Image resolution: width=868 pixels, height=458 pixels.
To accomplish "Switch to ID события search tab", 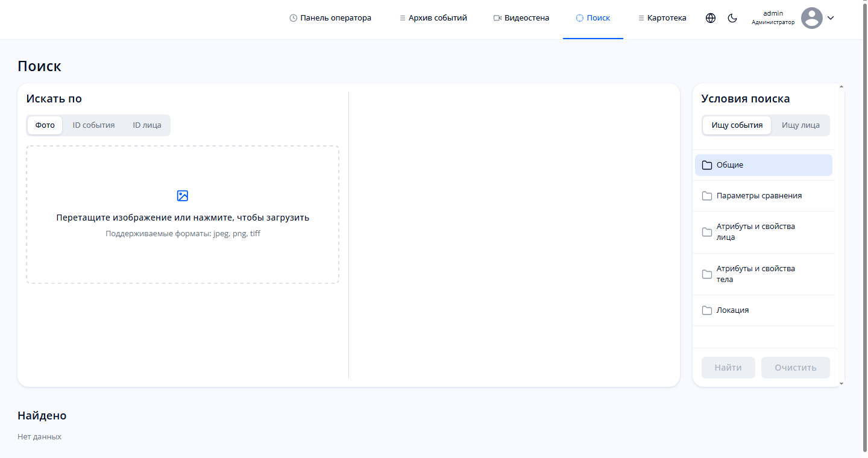I will (x=93, y=125).
